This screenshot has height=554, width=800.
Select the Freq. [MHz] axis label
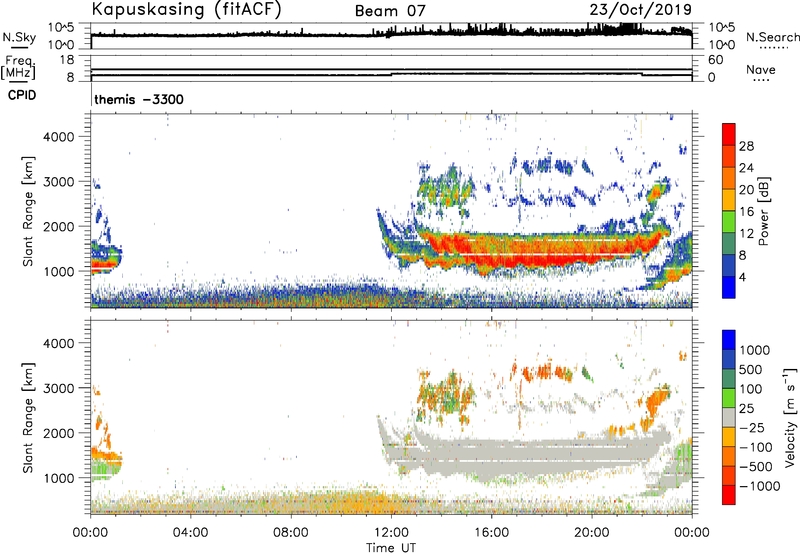(18, 67)
